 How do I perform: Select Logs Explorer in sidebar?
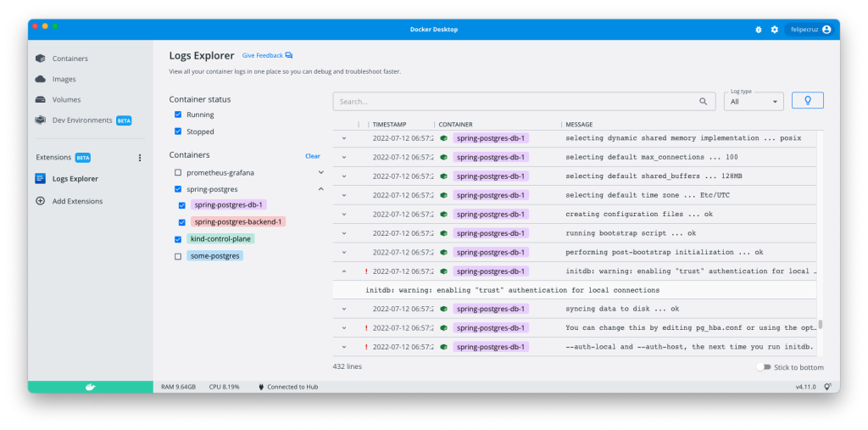point(75,178)
